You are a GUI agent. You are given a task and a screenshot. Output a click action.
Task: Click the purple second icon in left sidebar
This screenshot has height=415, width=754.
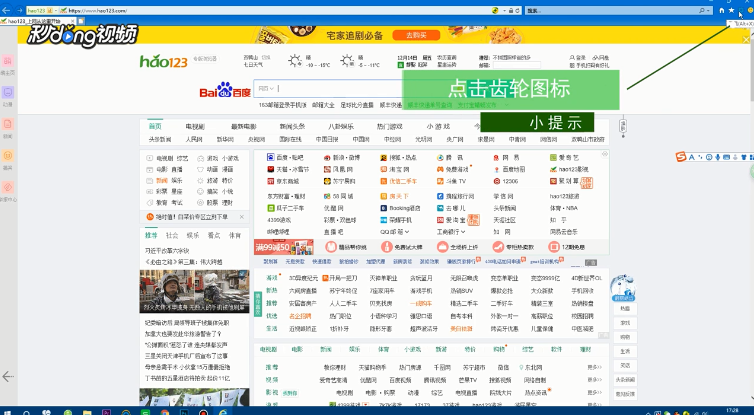7,92
